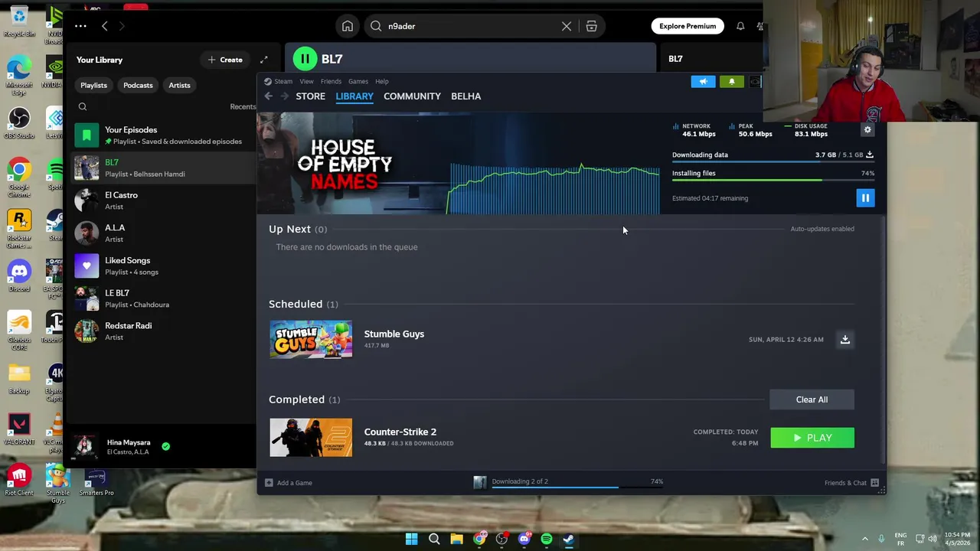This screenshot has height=551, width=980.
Task: Switch to Steam STORE tab
Action: pos(310,96)
